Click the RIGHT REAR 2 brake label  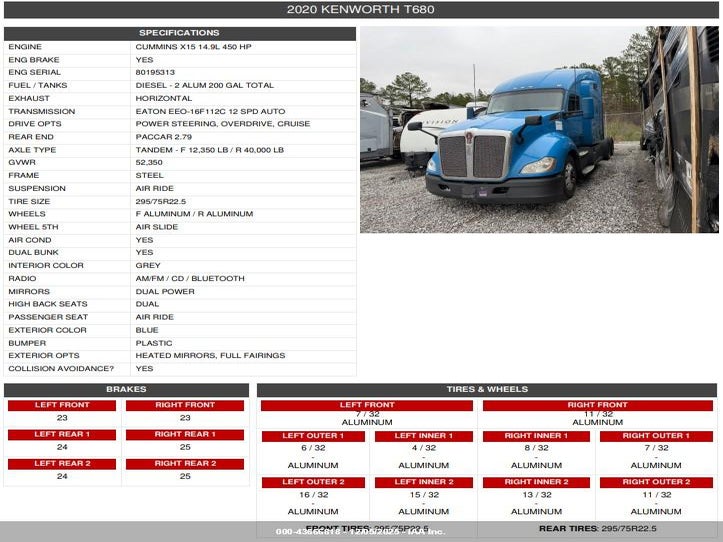coord(184,463)
